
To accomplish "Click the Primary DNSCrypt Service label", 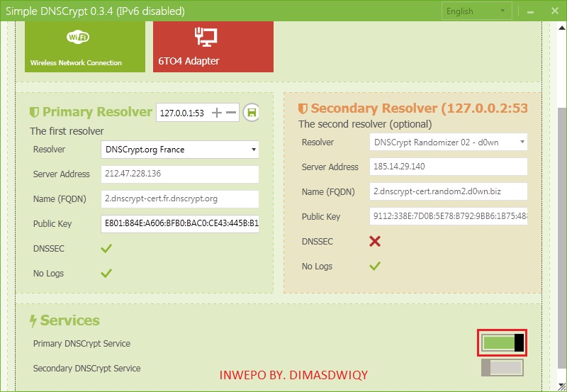I will (x=82, y=344).
